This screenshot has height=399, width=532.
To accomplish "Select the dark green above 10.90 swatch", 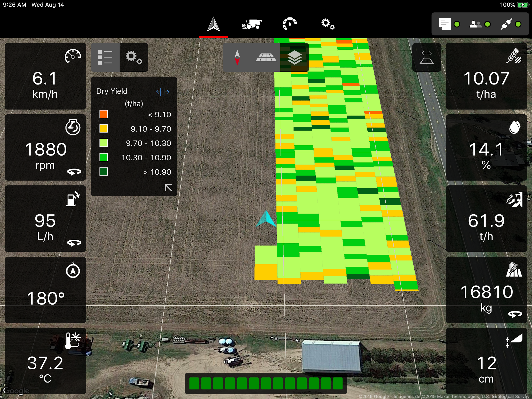I will 103,172.
